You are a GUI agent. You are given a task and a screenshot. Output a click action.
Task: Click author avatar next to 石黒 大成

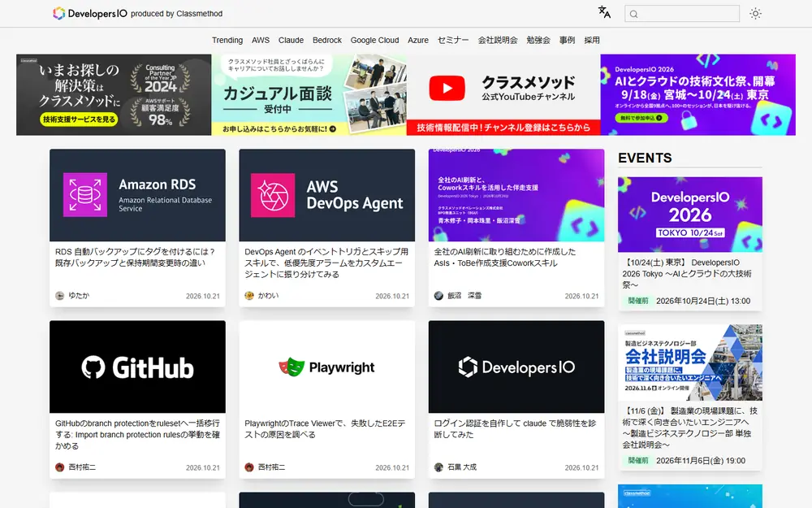[438, 467]
